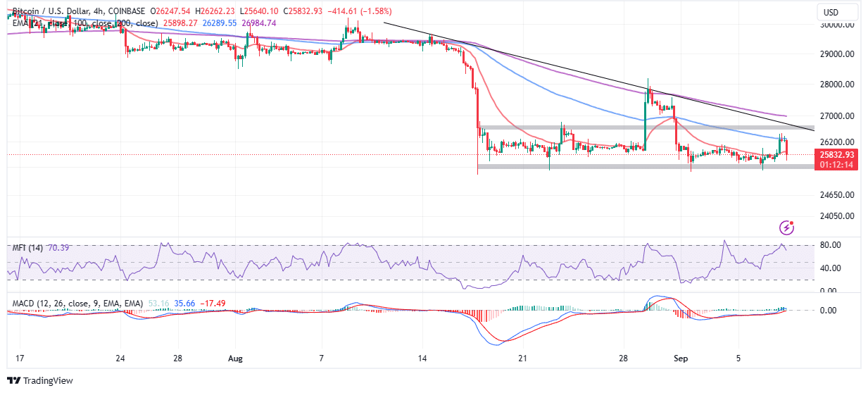Select the black descending trendline
Screen dimensions: 868x393
click(x=598, y=77)
